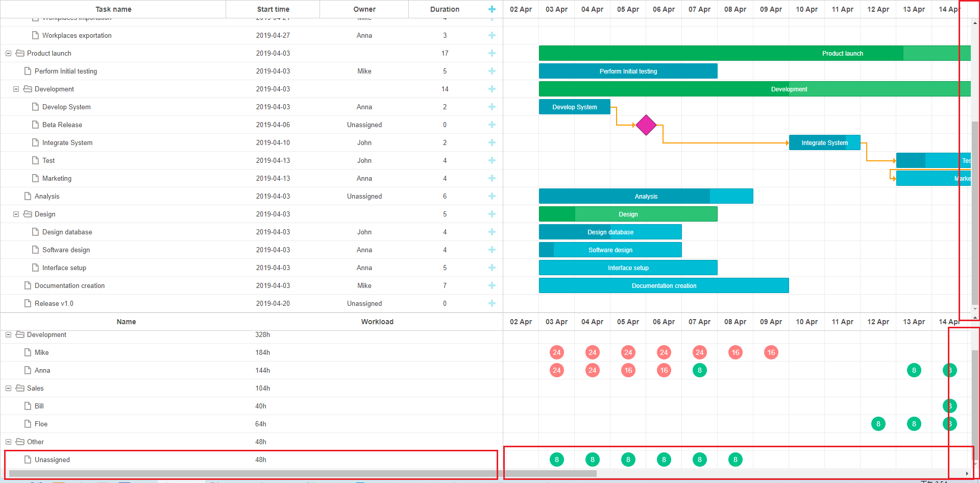Select the Integrate System task bar
The width and height of the screenshot is (980, 483).
tap(824, 142)
